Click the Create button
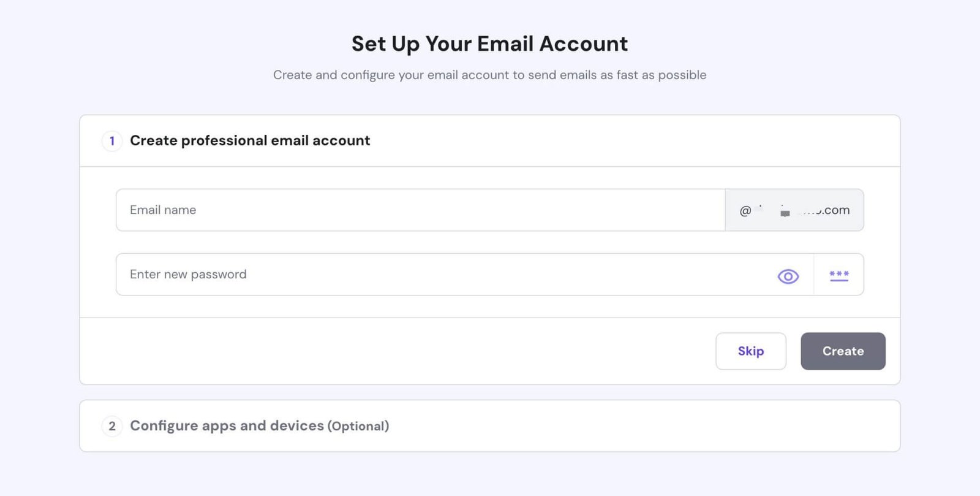Image resolution: width=980 pixels, height=496 pixels. [x=843, y=351]
